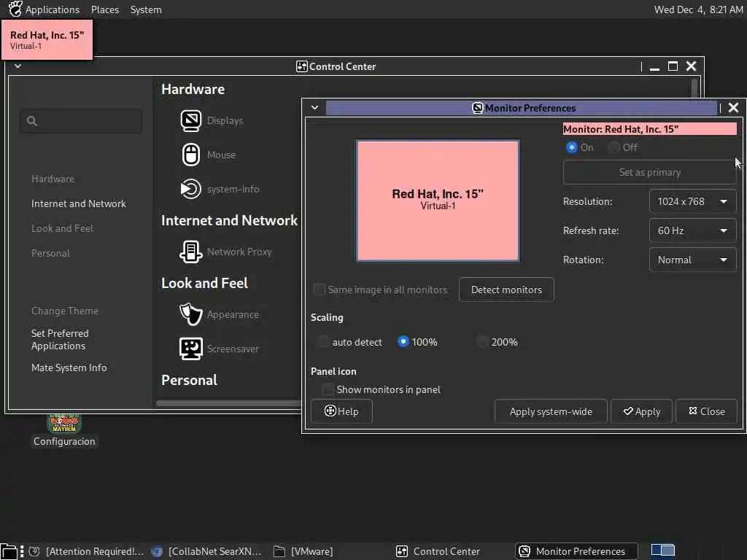Select Look and Feel in sidebar
The width and height of the screenshot is (747, 560).
pos(62,228)
